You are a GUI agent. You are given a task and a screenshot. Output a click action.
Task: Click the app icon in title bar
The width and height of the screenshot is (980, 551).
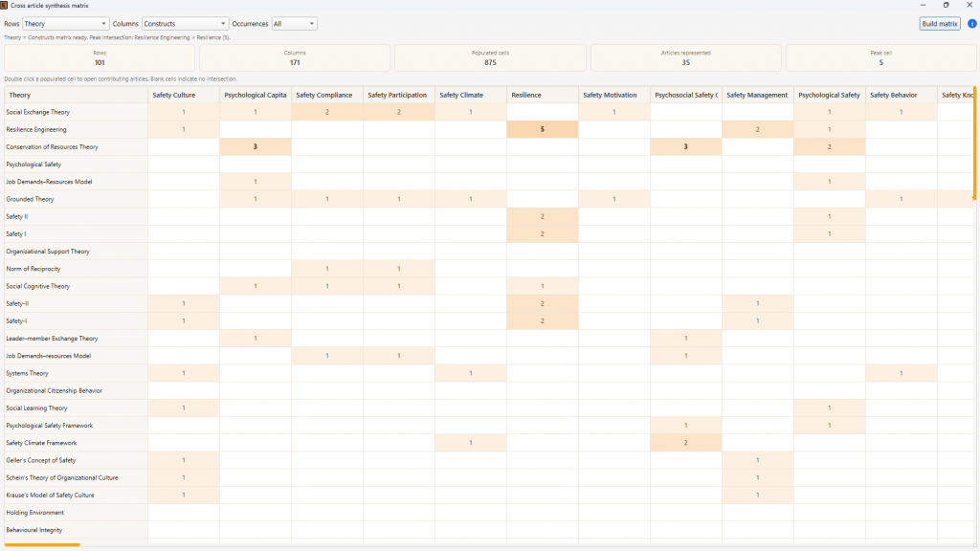click(4, 5)
